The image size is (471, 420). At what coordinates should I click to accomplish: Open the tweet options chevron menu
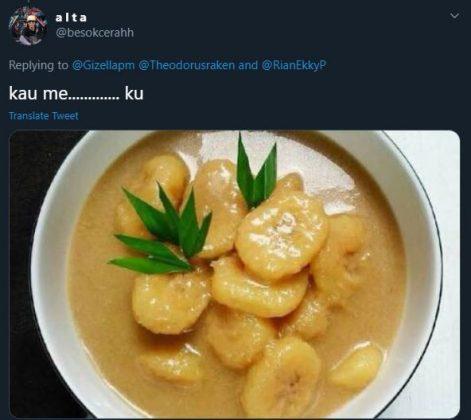(455, 16)
